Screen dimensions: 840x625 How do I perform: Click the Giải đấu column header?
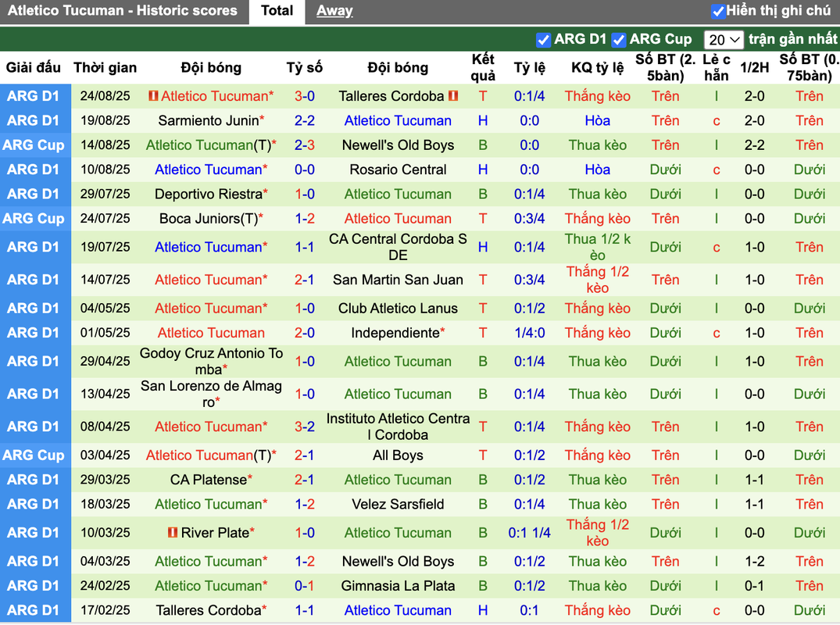point(34,67)
